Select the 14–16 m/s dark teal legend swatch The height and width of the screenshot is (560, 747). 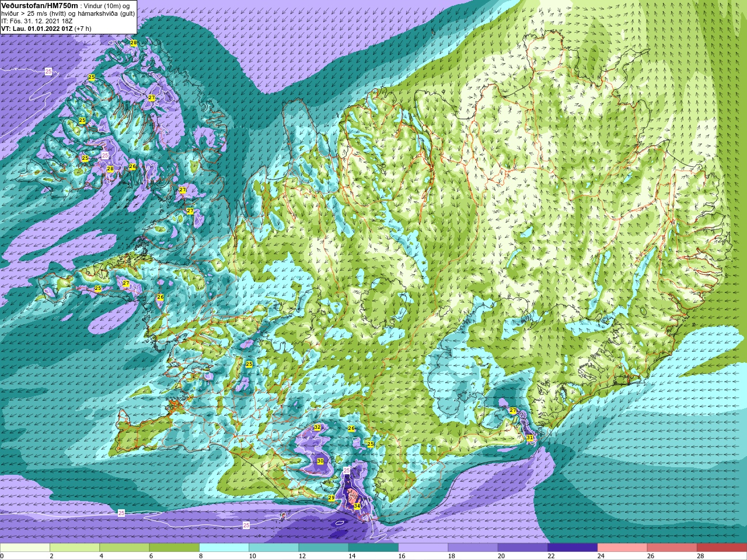(373, 548)
